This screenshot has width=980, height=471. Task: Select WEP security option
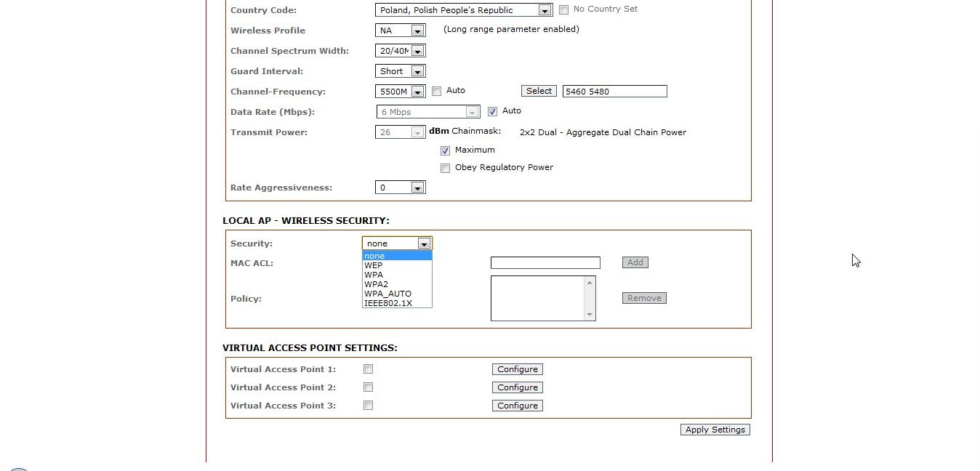click(397, 265)
